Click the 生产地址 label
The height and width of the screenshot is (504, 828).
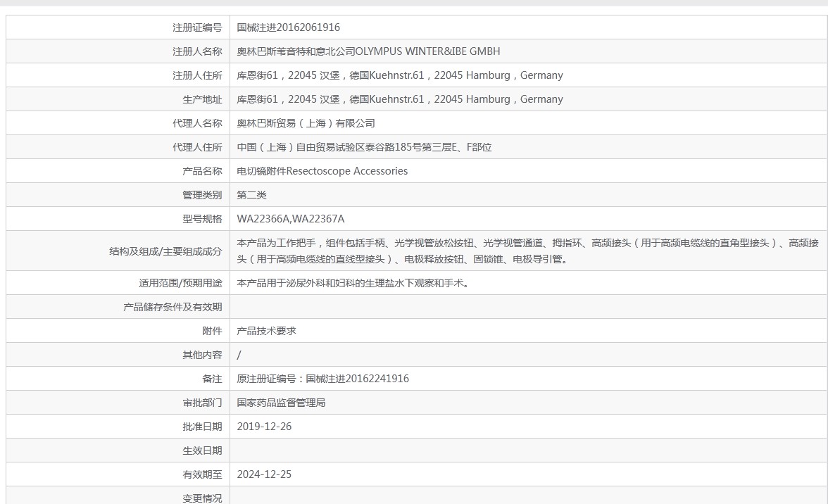pos(202,99)
